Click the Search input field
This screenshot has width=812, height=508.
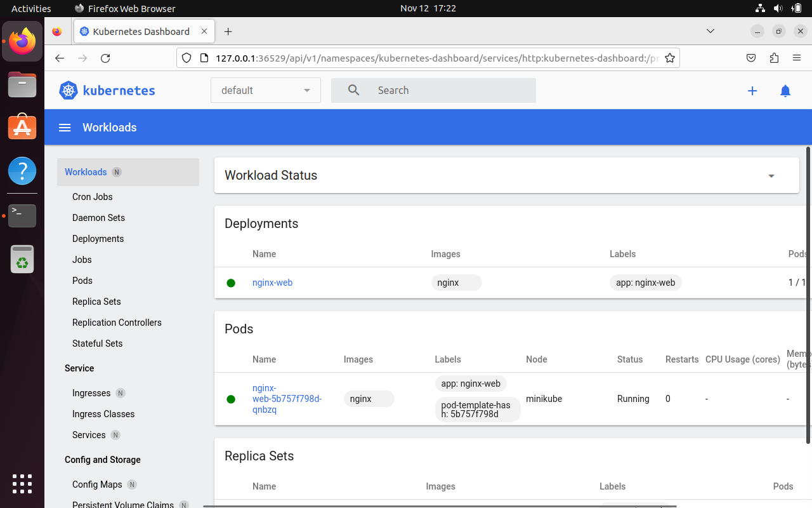(433, 90)
